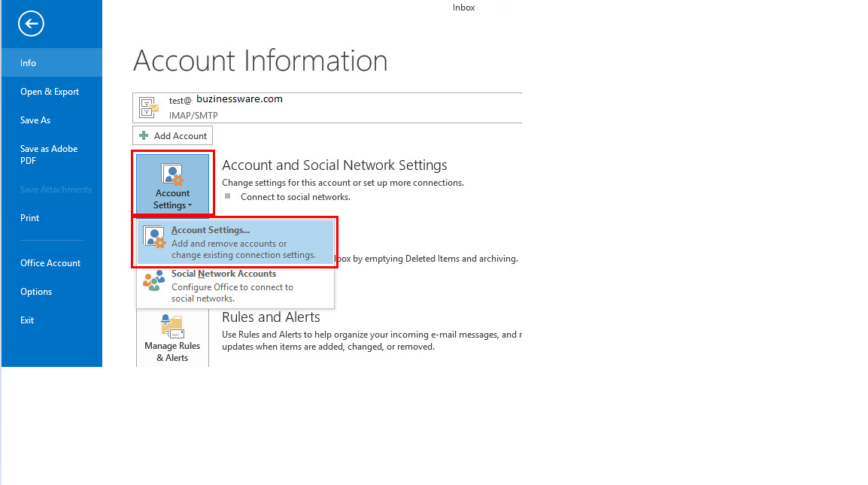The width and height of the screenshot is (868, 485).
Task: Select Save as Adobe PDF
Action: tap(48, 154)
